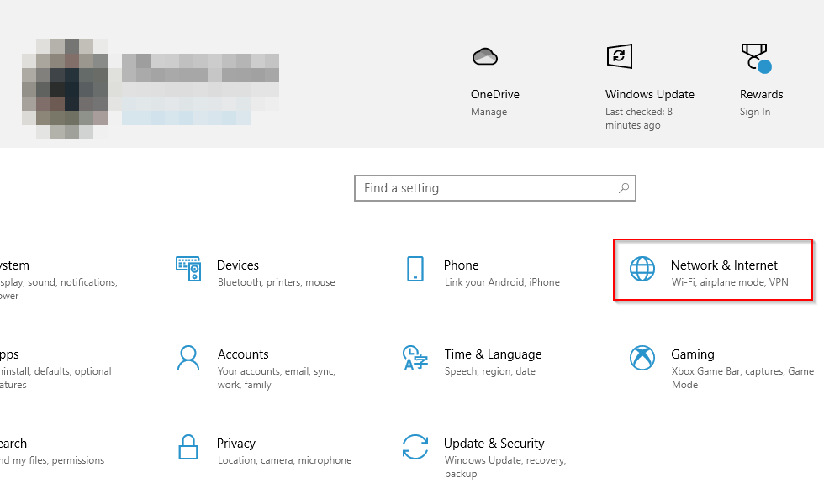
Task: Open the Devices settings label
Action: click(238, 265)
